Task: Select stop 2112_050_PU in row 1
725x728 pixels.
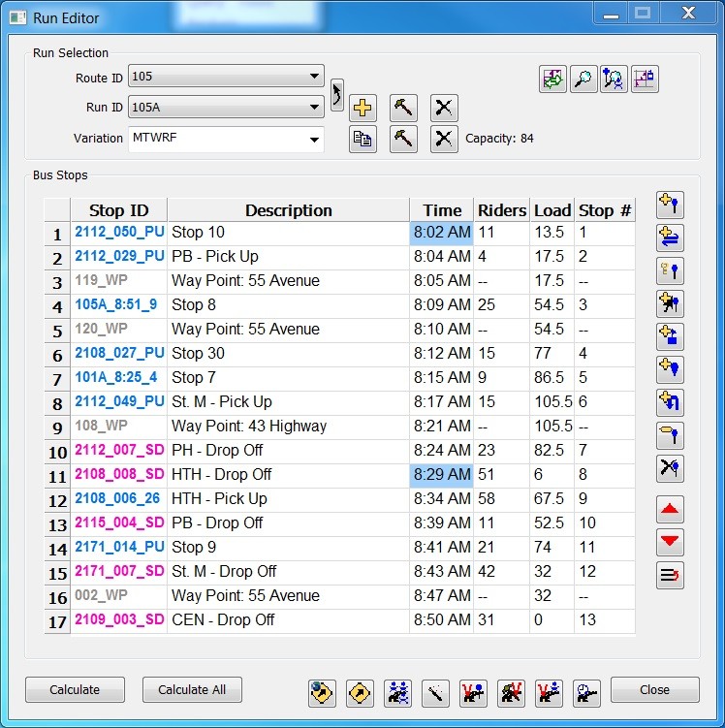Action: [x=120, y=232]
